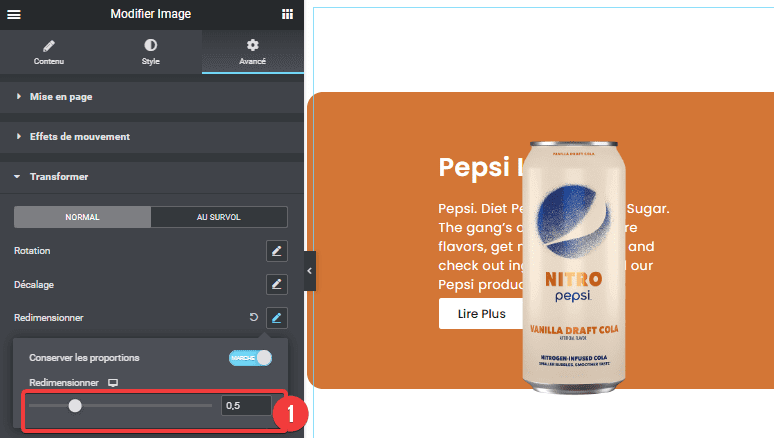
Task: Select the AU SURVOL state tab
Action: click(219, 217)
